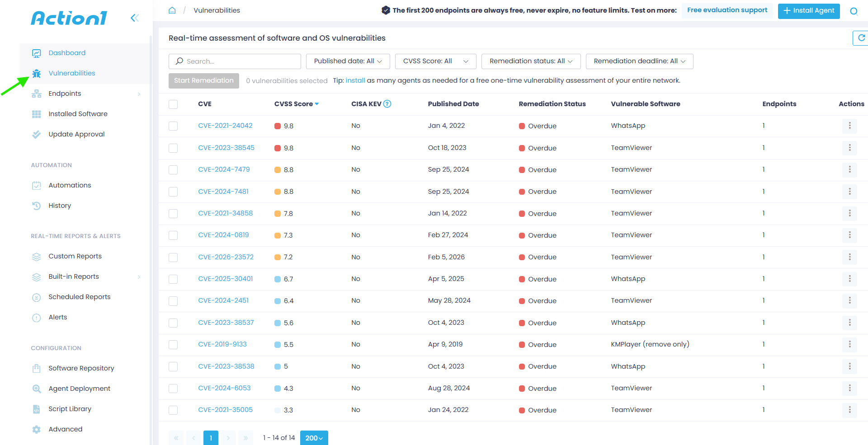Open actions menu for CVE-2024-7479
The height and width of the screenshot is (445, 868).
point(849,169)
